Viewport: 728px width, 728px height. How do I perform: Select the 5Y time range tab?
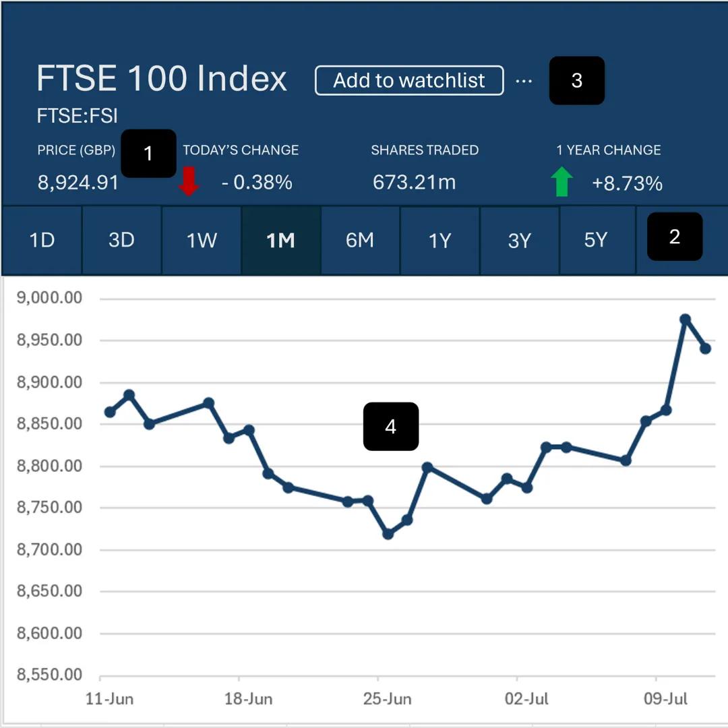click(x=596, y=241)
